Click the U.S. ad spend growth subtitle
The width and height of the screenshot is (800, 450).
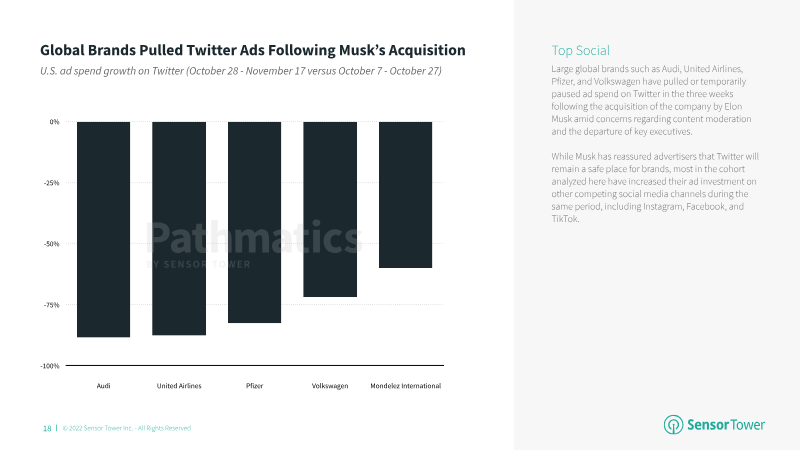(x=241, y=71)
